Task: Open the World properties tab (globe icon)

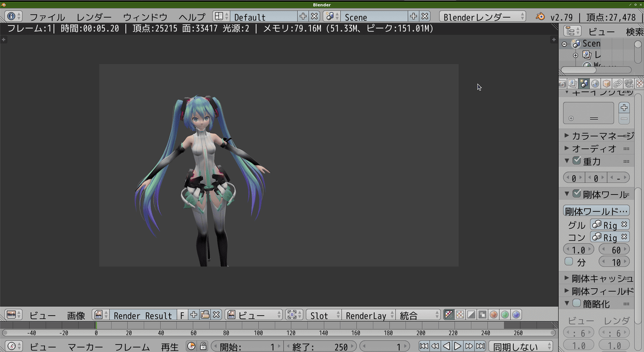Action: point(595,83)
